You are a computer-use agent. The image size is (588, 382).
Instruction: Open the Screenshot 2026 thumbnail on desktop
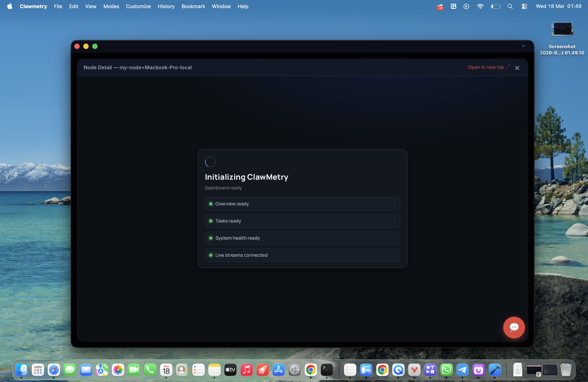[562, 28]
